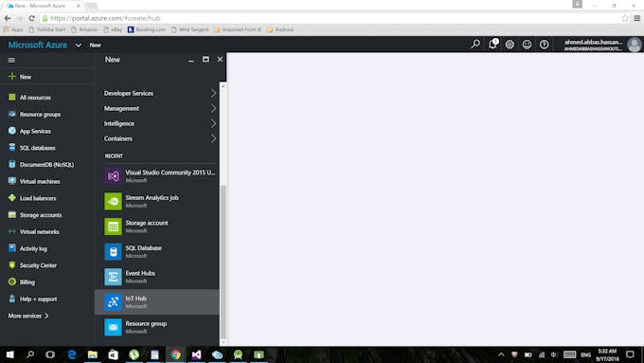Image resolution: width=644 pixels, height=363 pixels.
Task: Open Visual Studio from Windows taskbar
Action: [x=196, y=354]
